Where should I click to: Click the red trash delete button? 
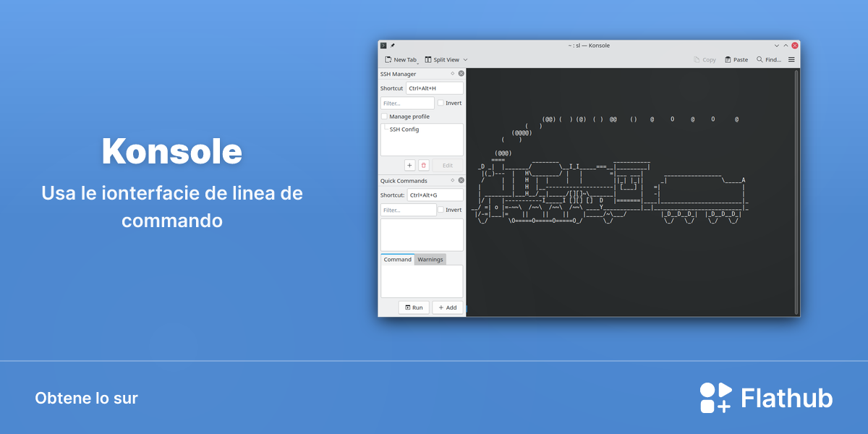point(424,166)
